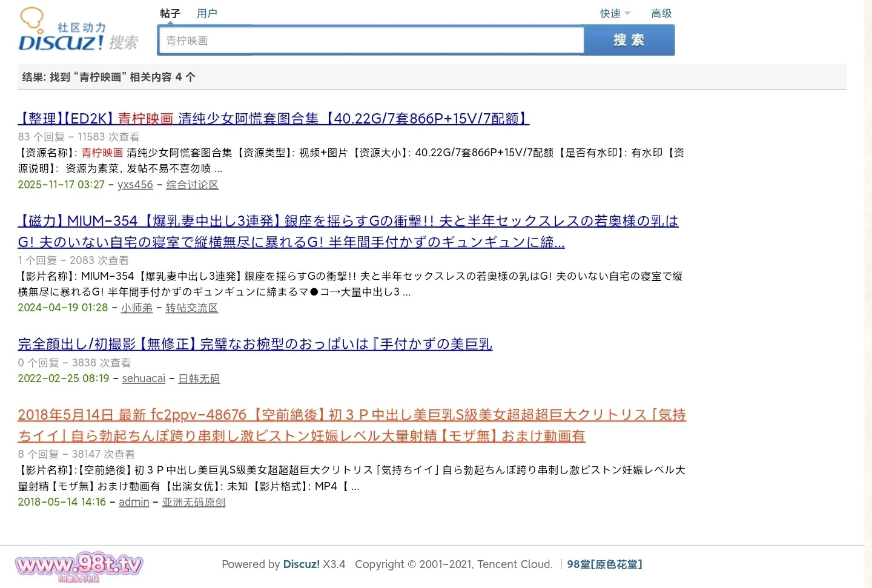Open the red 2018年5月14日 result title
This screenshot has width=872, height=588.
[351, 415]
